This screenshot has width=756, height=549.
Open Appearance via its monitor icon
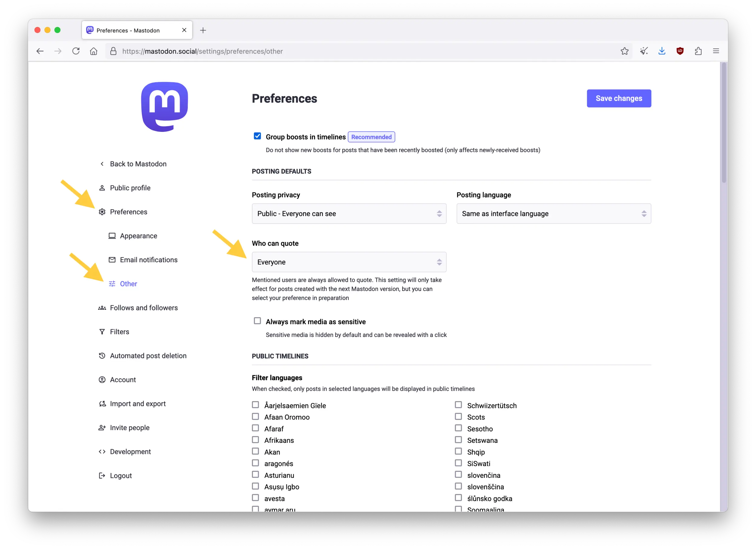pos(112,236)
